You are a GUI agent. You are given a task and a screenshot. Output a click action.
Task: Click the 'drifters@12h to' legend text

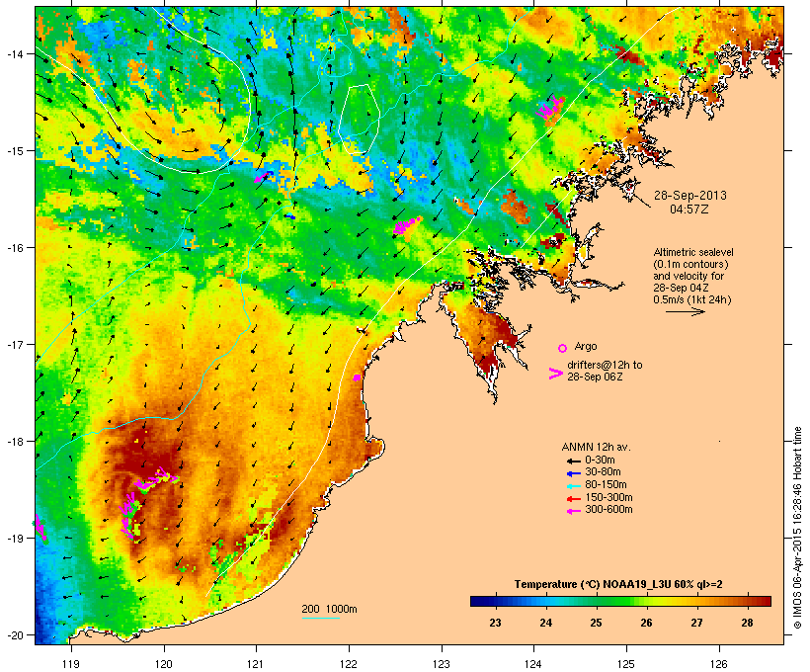pyautogui.click(x=605, y=365)
